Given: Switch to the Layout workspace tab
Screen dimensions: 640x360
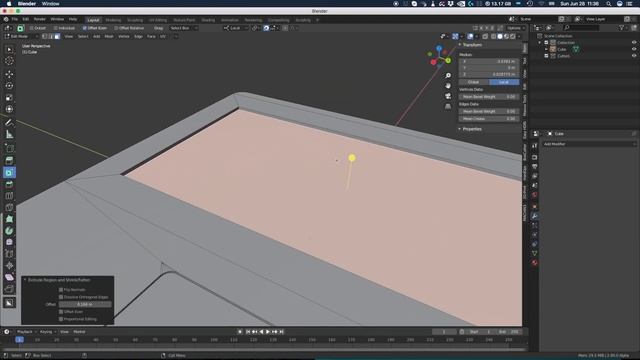Looking at the screenshot, I should click(x=93, y=20).
